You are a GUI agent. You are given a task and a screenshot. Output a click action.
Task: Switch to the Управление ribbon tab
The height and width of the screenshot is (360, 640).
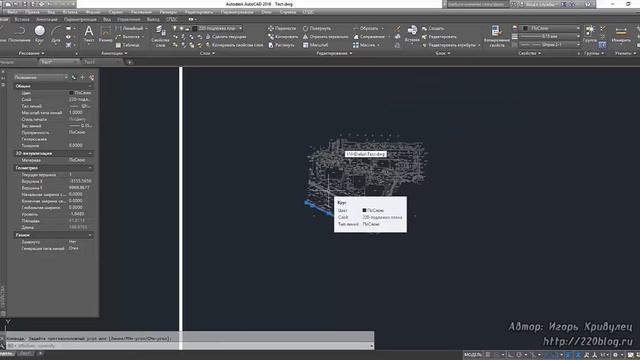129,20
